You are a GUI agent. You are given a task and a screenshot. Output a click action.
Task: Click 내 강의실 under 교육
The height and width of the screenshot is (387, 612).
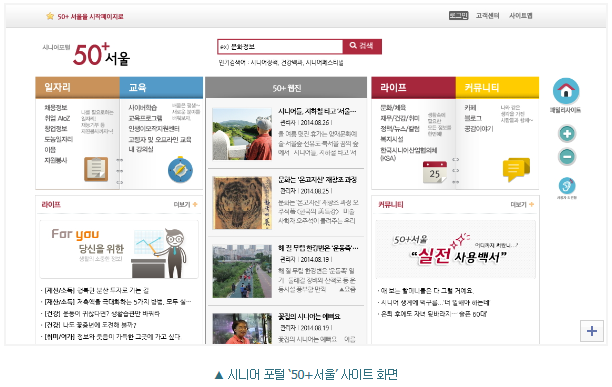pos(141,149)
